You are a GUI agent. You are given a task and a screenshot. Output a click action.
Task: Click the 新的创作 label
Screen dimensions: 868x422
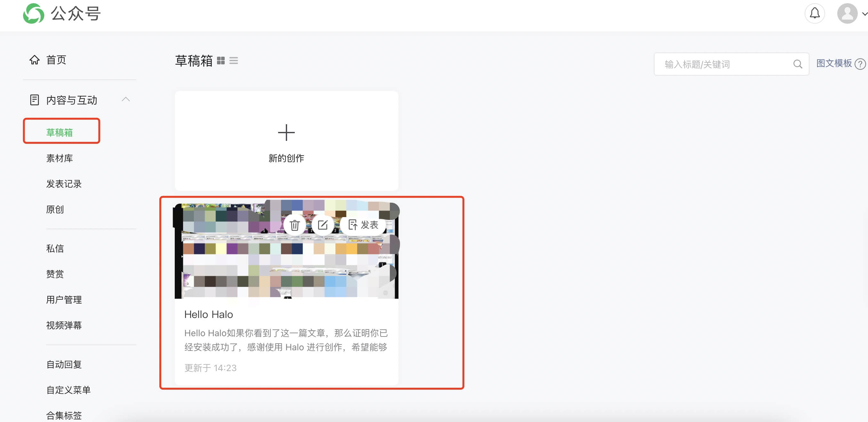click(286, 158)
